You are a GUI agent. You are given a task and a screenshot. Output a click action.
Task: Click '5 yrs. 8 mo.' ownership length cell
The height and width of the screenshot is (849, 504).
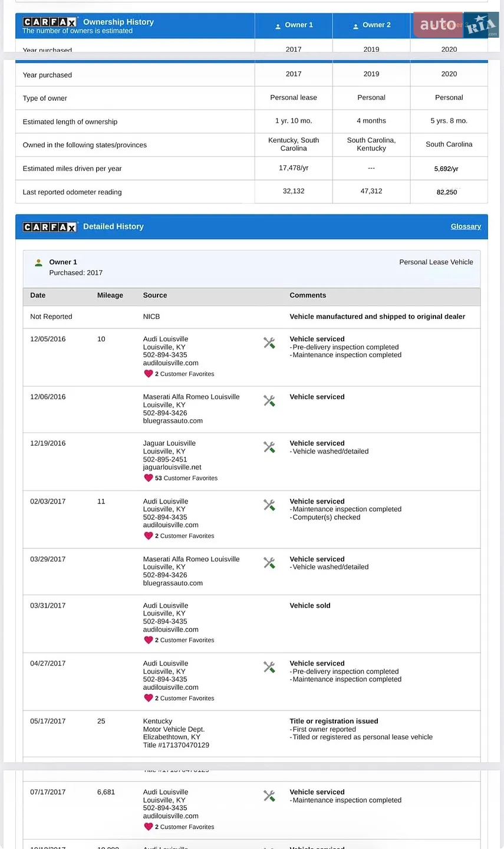pyautogui.click(x=449, y=121)
